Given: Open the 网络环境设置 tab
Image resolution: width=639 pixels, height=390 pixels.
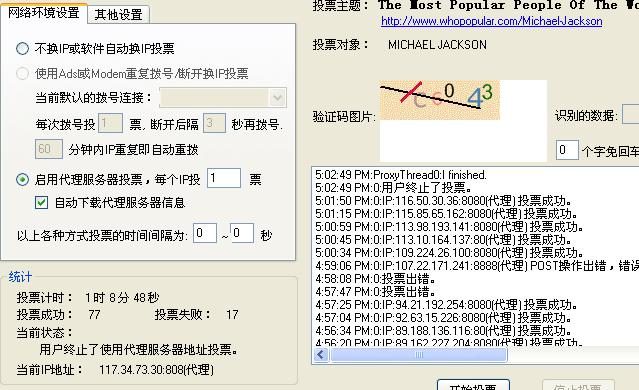Looking at the screenshot, I should pos(44,13).
